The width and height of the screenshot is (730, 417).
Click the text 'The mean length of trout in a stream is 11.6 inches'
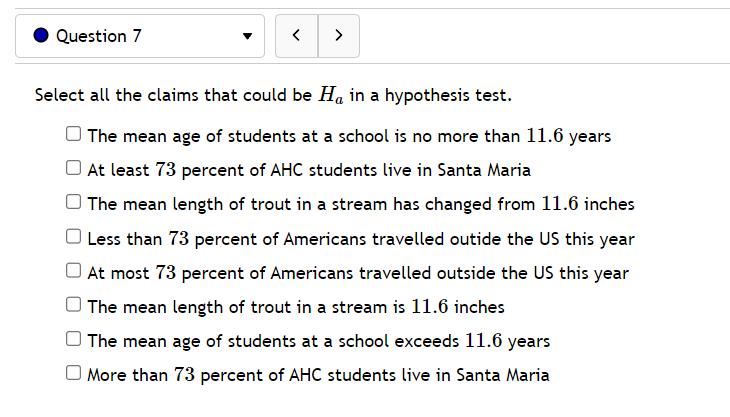point(296,307)
